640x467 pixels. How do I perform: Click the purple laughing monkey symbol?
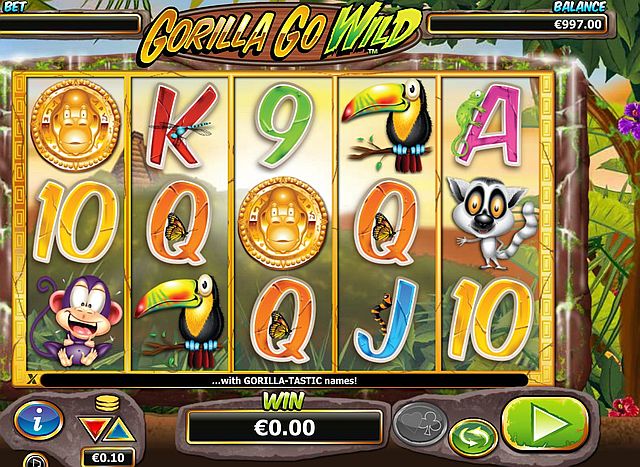pos(77,320)
